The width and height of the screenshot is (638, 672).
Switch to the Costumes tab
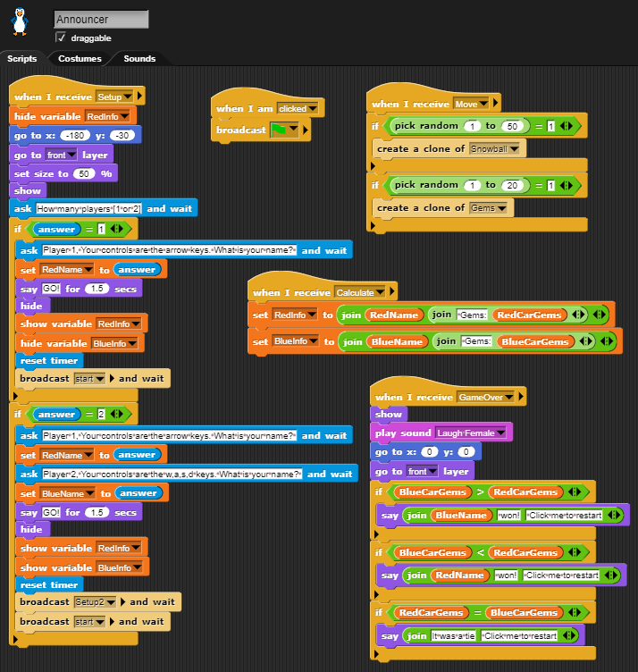pos(80,59)
